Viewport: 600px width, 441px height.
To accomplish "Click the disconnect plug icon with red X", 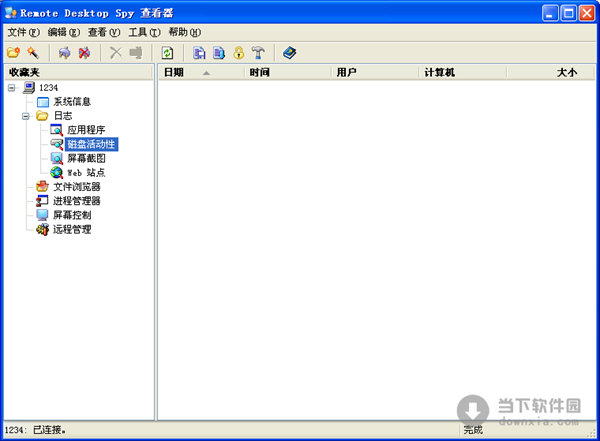I will [x=84, y=52].
